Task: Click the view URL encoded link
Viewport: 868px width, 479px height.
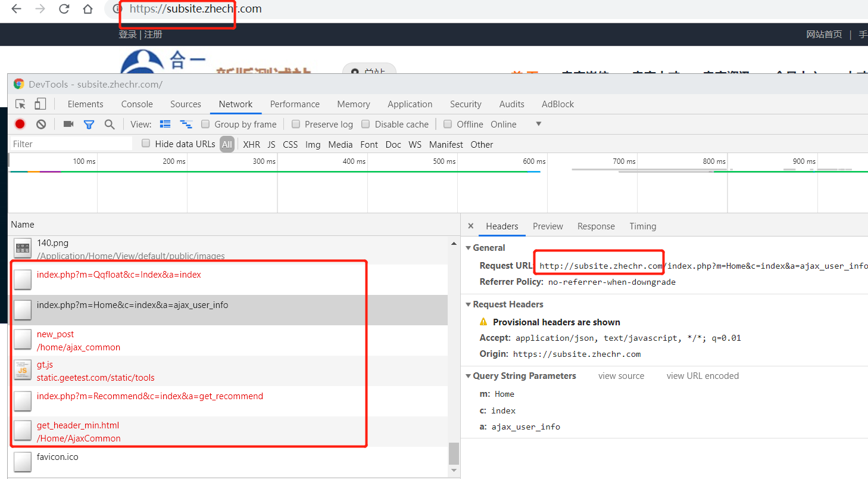Action: pos(702,376)
